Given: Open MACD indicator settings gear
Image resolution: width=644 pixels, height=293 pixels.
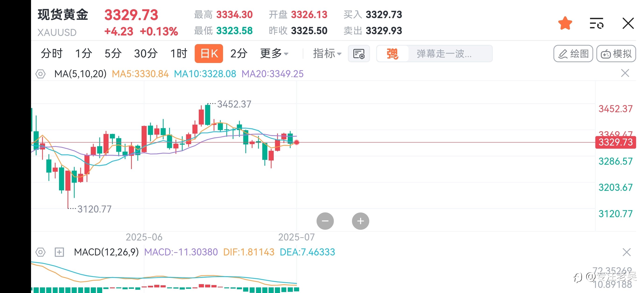Looking at the screenshot, I should pyautogui.click(x=40, y=252).
